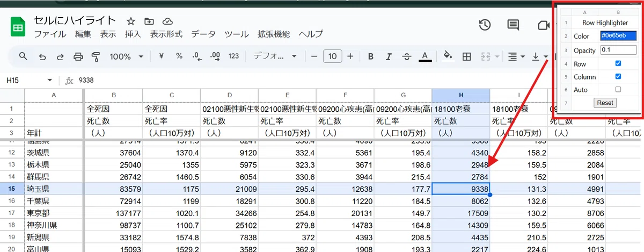This screenshot has height=252, width=644.
Task: Print the spreadsheet
Action: tap(78, 56)
